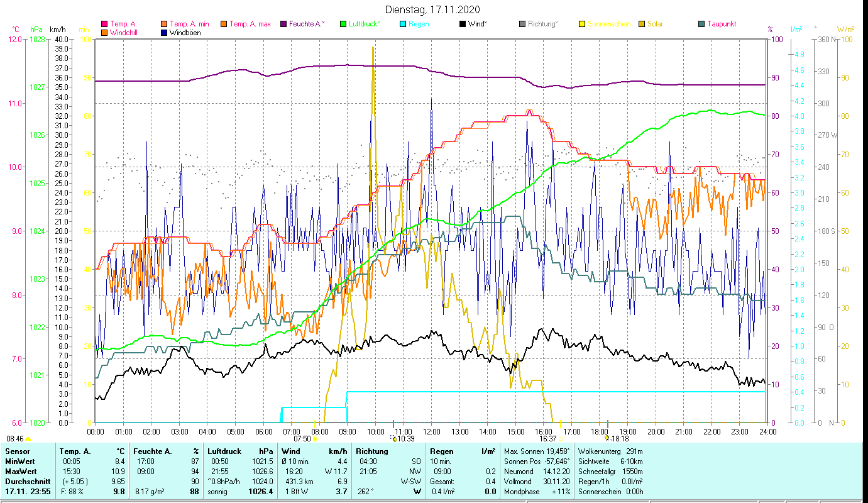Screen dimensions: 868x503
Task: Click the 'W/m²' axis unit label
Action: point(845,30)
